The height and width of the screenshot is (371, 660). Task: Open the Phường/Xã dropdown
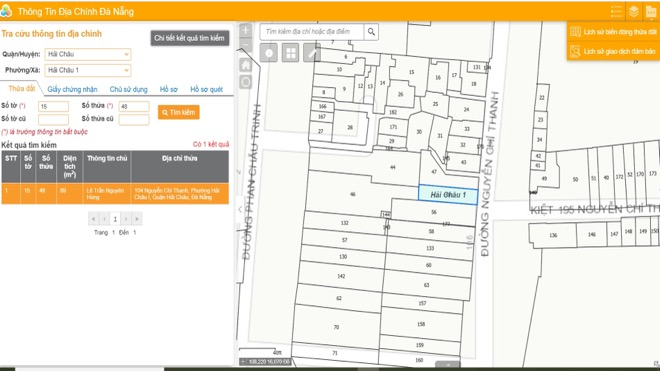pos(88,70)
